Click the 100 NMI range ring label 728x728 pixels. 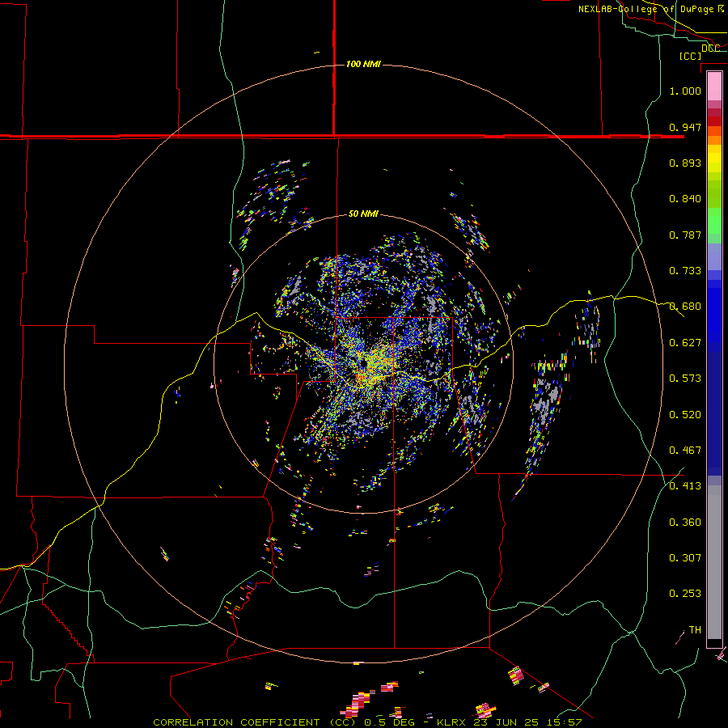[x=363, y=64]
